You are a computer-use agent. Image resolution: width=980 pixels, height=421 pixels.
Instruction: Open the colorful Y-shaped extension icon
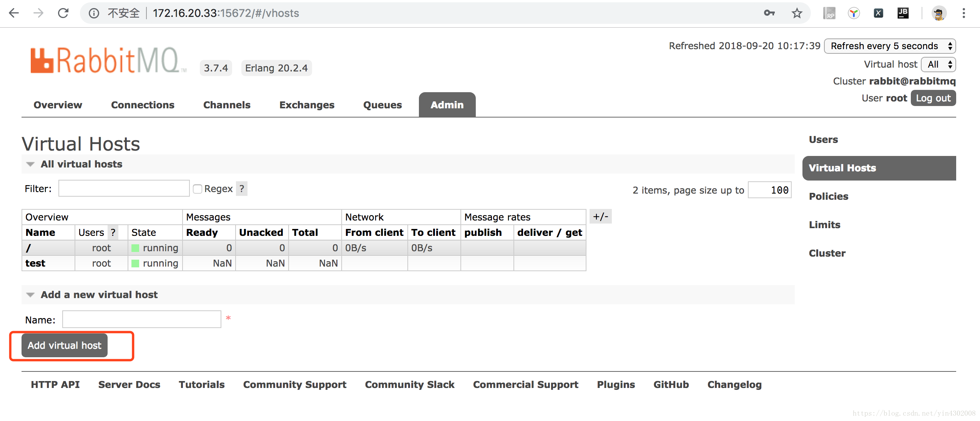854,13
